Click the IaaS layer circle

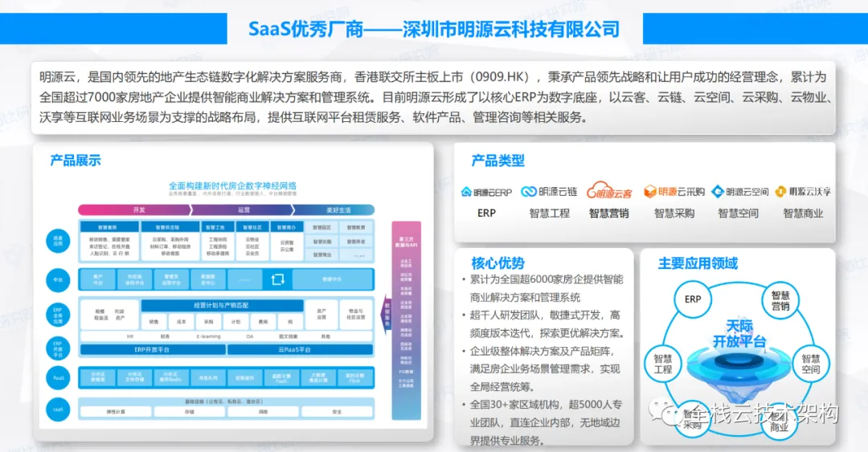coord(58,409)
